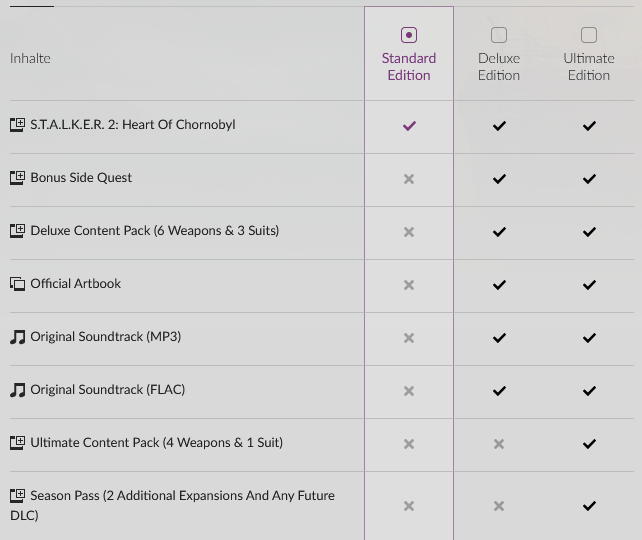Click the music note icon for MP3 soundtrack

pos(17,337)
